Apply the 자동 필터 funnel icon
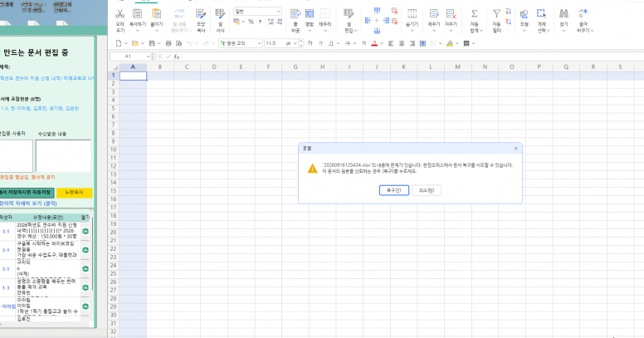The image size is (644, 338). [x=496, y=14]
